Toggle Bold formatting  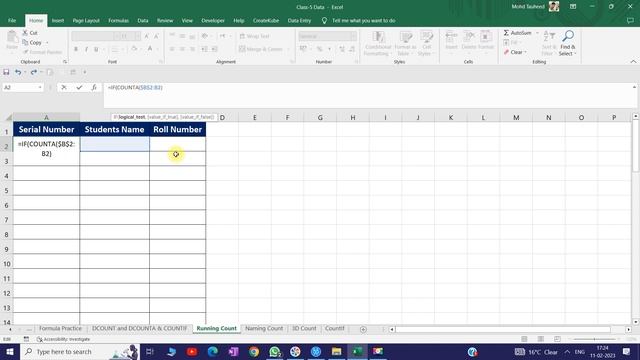[76, 49]
